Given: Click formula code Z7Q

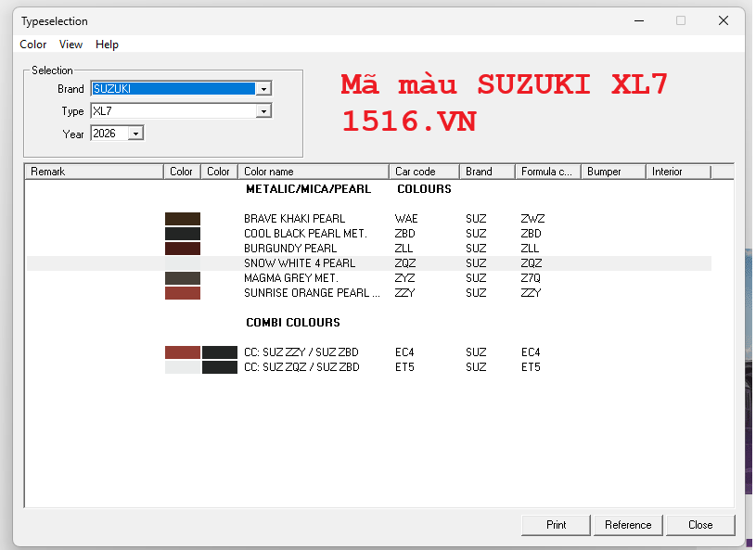Looking at the screenshot, I should pos(531,278).
